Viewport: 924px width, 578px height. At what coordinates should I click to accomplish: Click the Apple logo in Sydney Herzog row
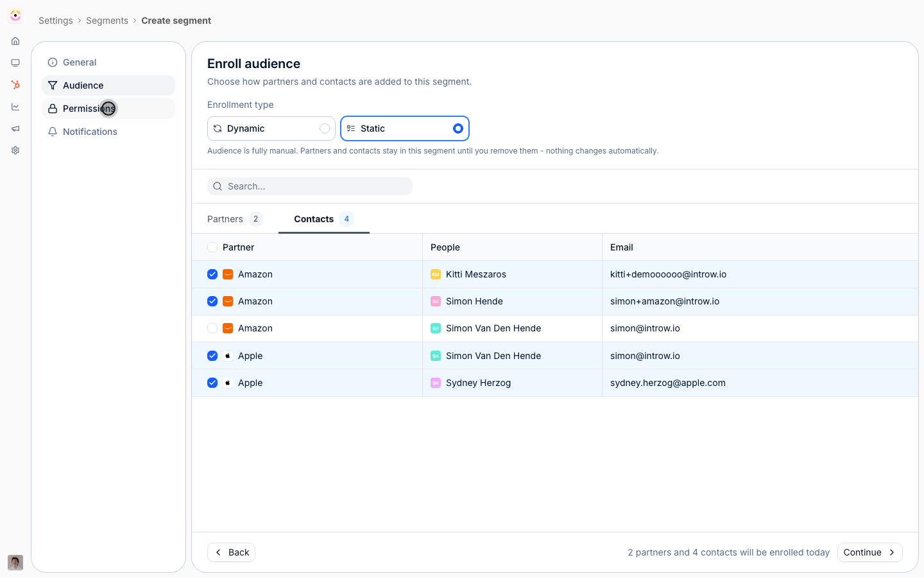click(228, 383)
